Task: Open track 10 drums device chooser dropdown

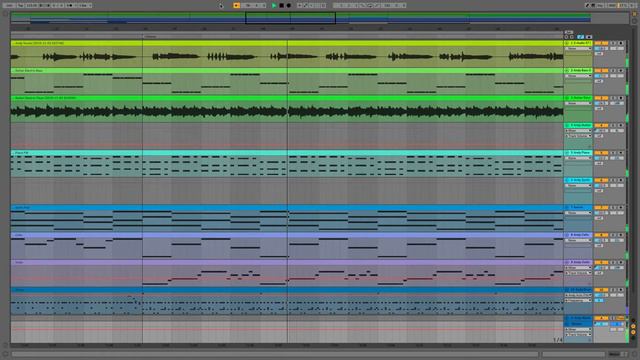Action: point(578,295)
